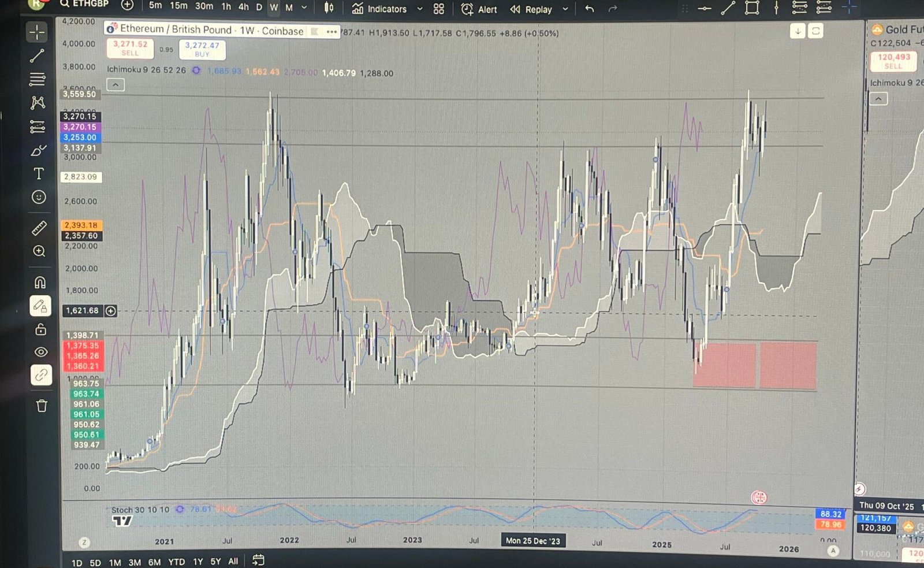Collapse the Ichimoku indicator legend
Viewport: 924px width, 568px height.
115,86
